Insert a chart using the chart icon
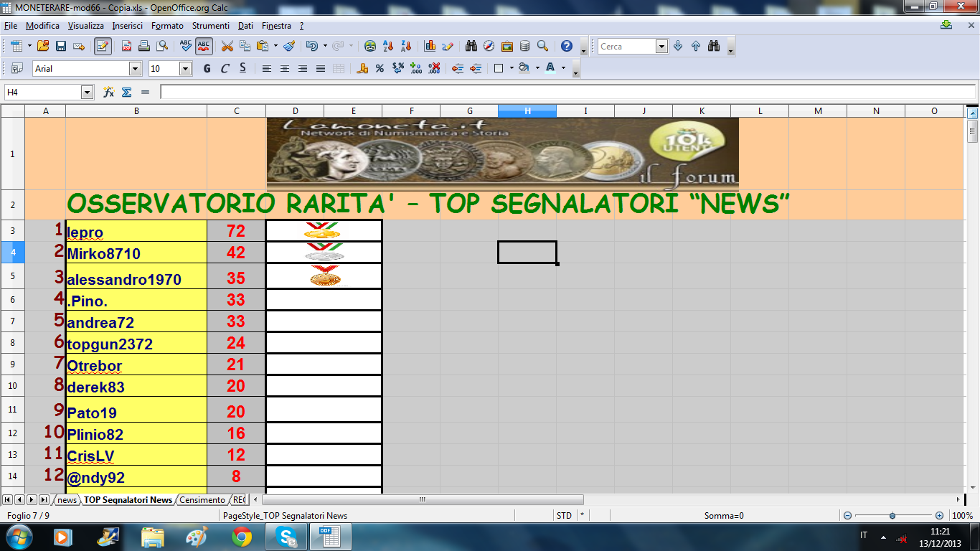 [x=430, y=46]
